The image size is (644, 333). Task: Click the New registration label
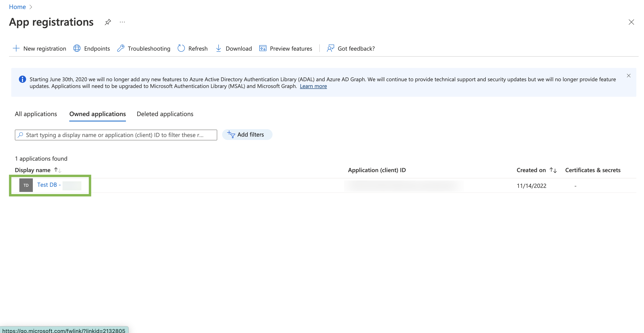click(x=45, y=49)
